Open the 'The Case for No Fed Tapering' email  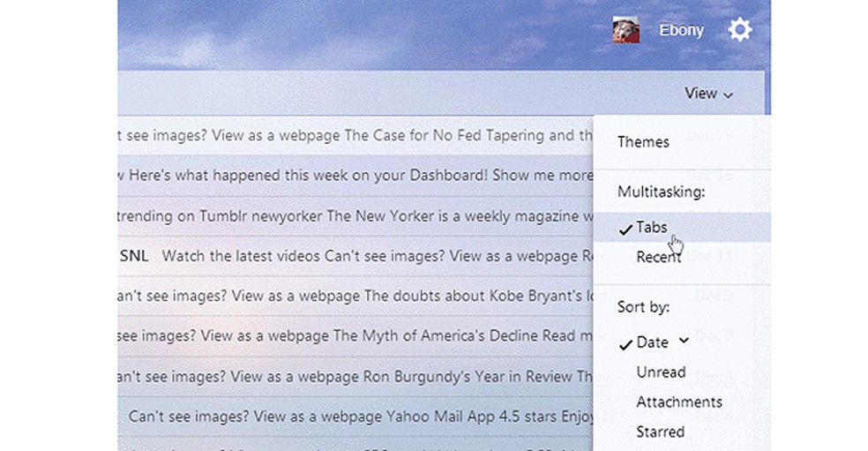coord(355,136)
